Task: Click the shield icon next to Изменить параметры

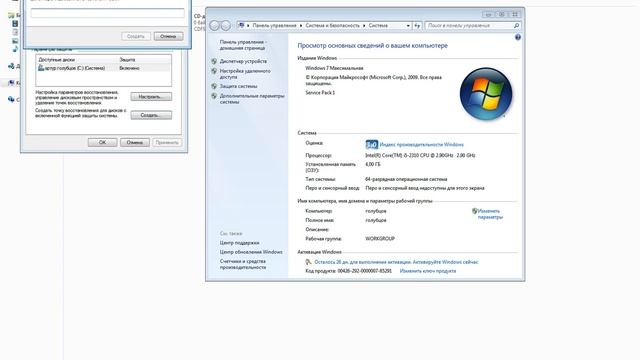Action: pos(474,211)
